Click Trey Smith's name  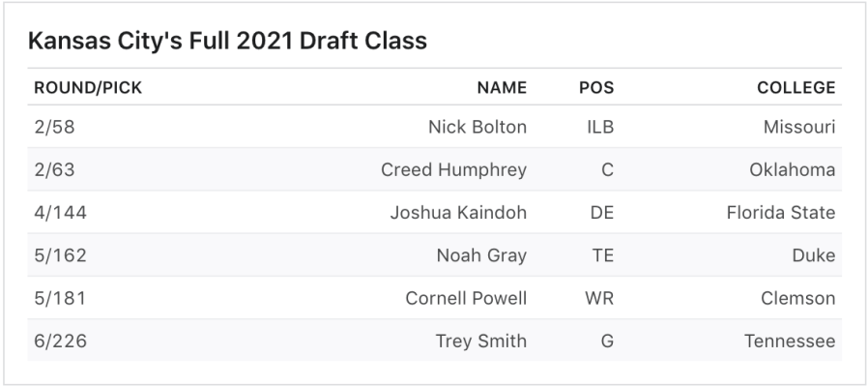click(481, 341)
